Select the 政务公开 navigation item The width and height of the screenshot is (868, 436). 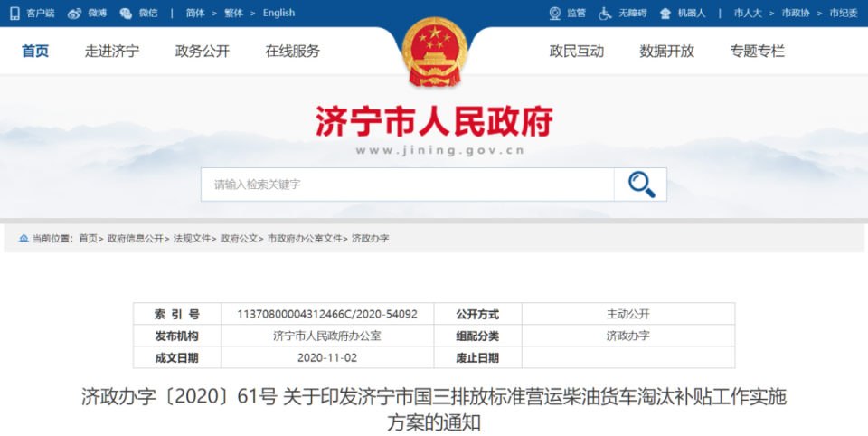pyautogui.click(x=203, y=52)
